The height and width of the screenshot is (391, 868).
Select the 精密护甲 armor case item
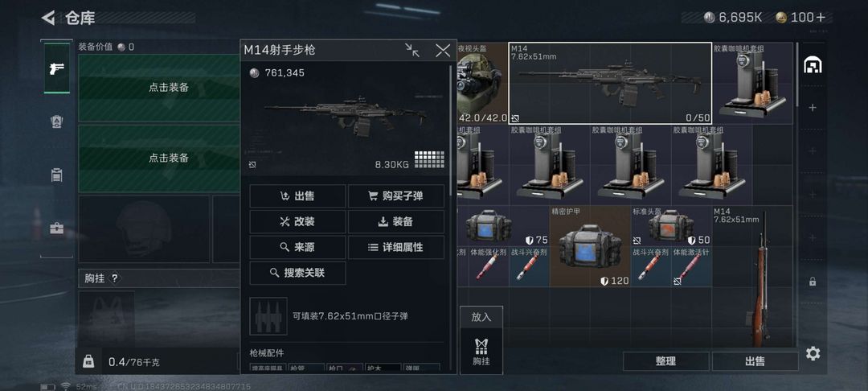tap(590, 246)
